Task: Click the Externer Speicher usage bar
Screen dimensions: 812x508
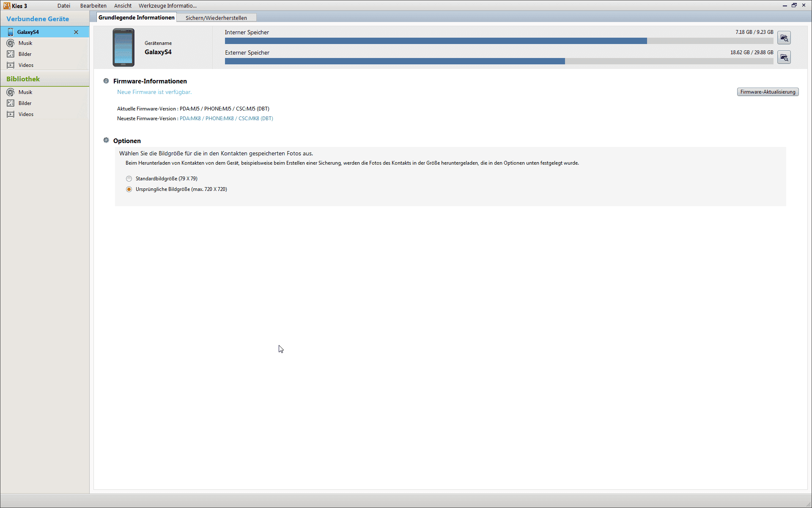Action: click(x=499, y=61)
